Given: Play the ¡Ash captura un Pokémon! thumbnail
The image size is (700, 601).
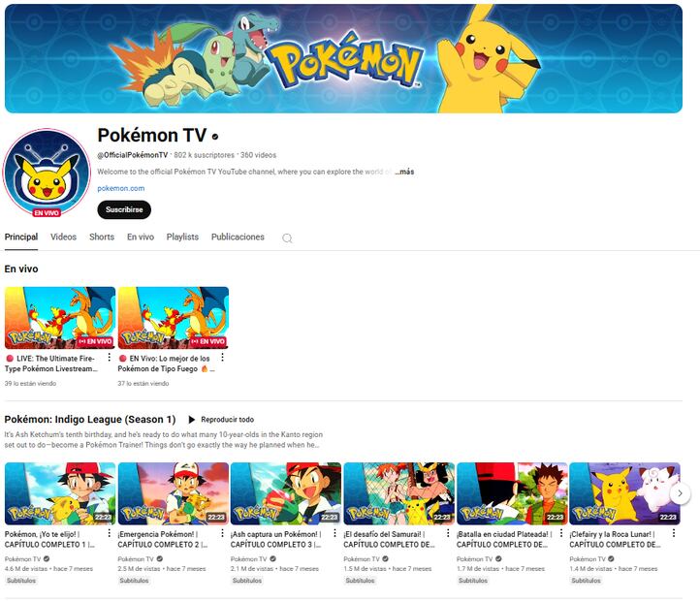Looking at the screenshot, I should click(x=286, y=493).
